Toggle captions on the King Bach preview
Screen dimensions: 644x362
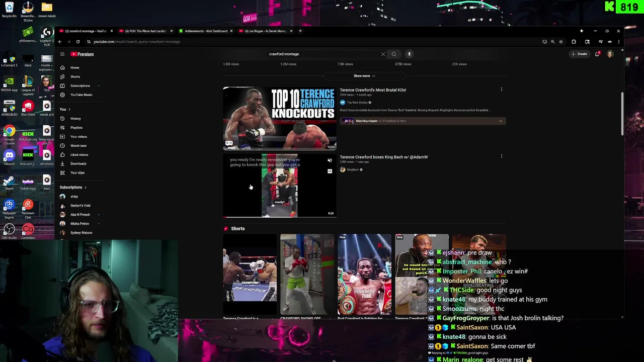pos(330,171)
